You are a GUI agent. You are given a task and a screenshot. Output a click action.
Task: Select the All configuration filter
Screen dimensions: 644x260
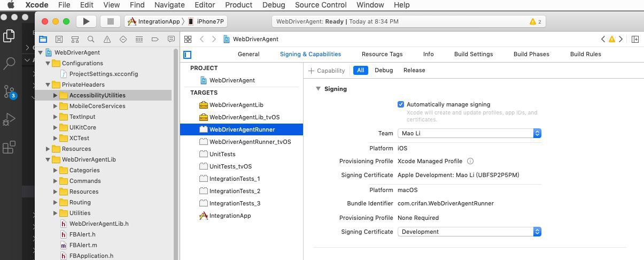361,70
